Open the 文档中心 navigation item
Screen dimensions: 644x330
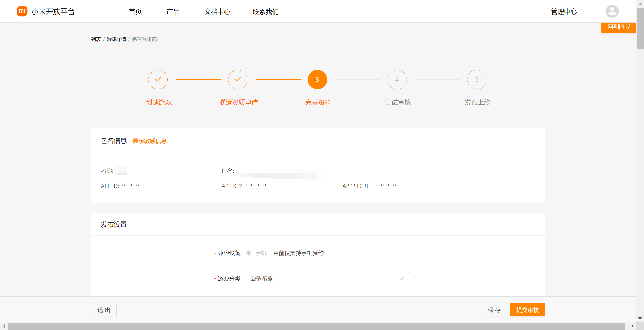217,11
